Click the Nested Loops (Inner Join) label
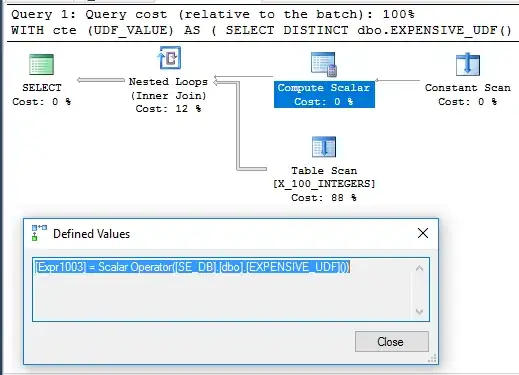 coord(168,89)
